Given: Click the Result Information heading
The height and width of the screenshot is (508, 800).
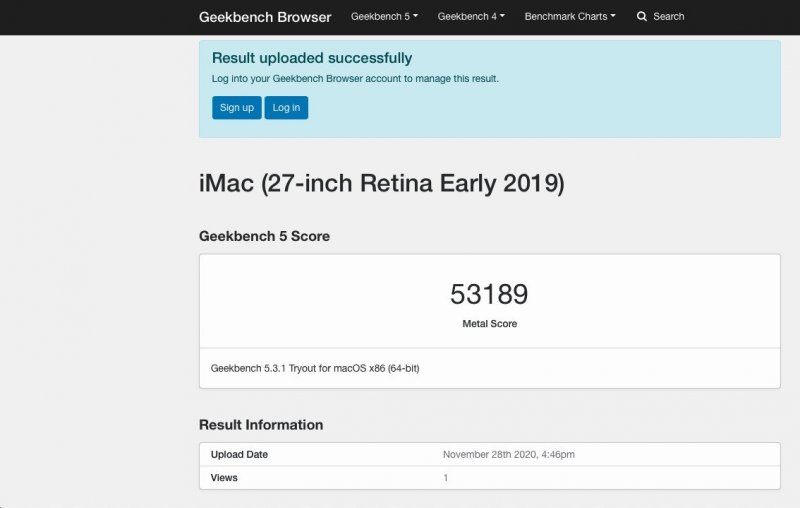Looking at the screenshot, I should (261, 425).
